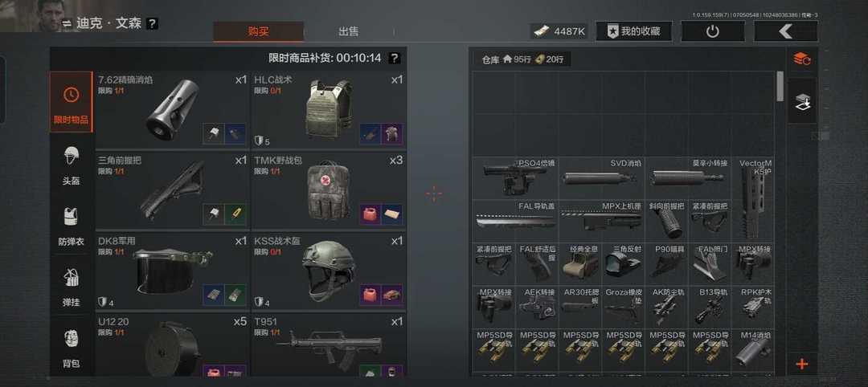Select the HLC战术 vest item

329,111
